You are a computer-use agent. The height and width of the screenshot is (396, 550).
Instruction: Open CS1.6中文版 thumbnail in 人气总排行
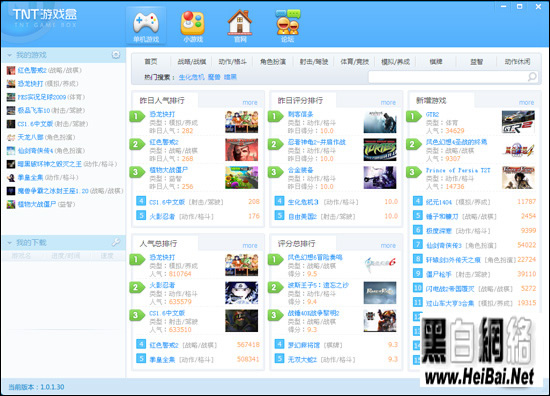pos(241,321)
